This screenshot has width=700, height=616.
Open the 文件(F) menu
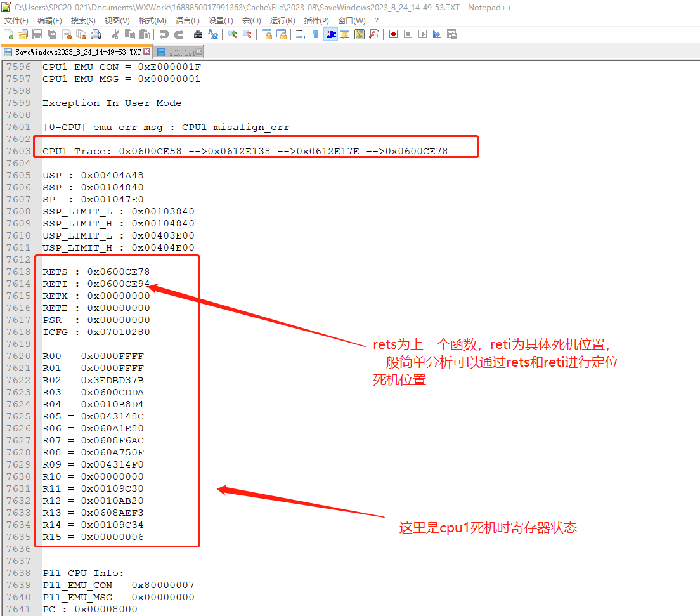tap(16, 21)
